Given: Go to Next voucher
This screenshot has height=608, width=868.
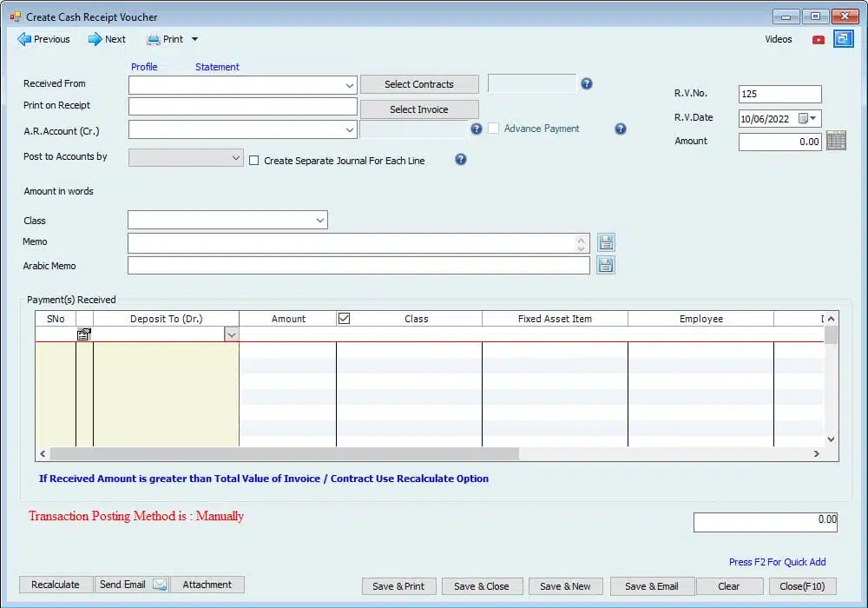Looking at the screenshot, I should [107, 39].
